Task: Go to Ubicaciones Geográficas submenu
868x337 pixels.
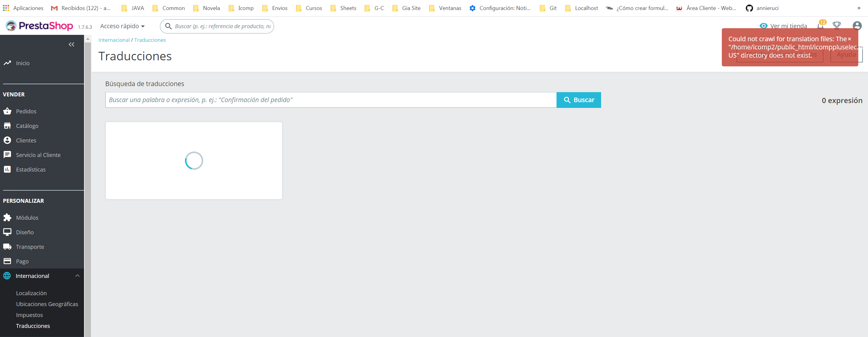Action: pyautogui.click(x=47, y=304)
